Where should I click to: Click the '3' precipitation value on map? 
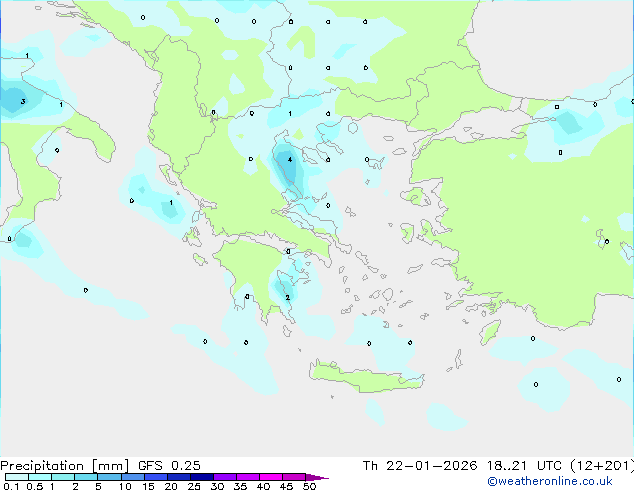23,101
